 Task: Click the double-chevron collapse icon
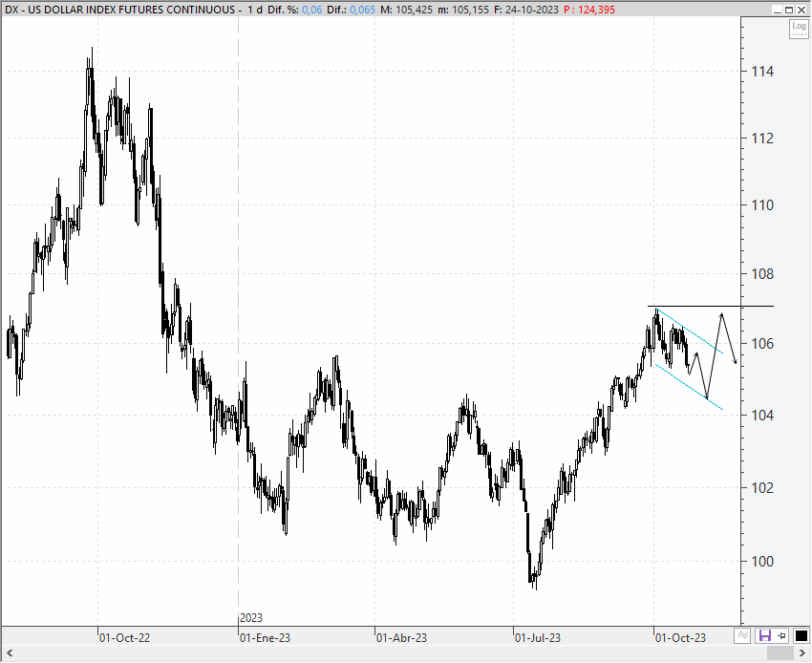click(742, 635)
